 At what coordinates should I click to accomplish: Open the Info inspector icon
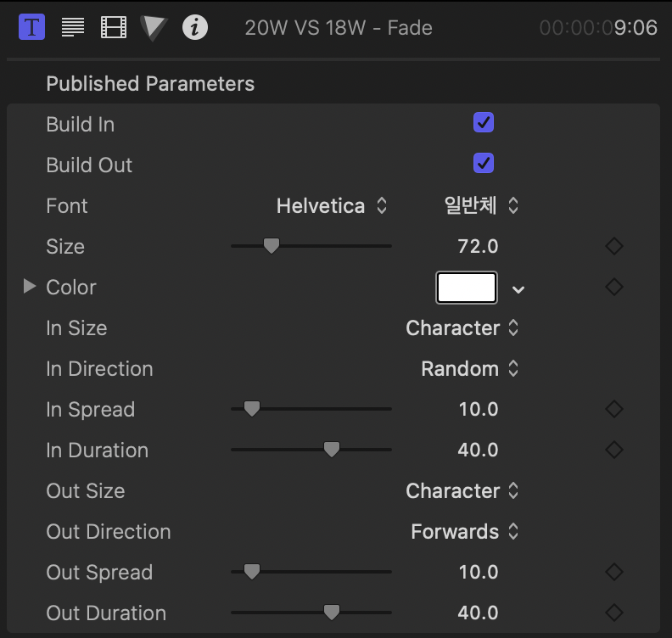point(195,27)
